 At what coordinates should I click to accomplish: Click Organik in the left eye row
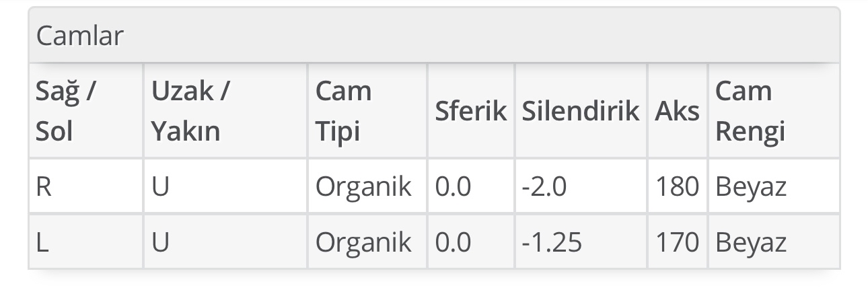point(363,242)
